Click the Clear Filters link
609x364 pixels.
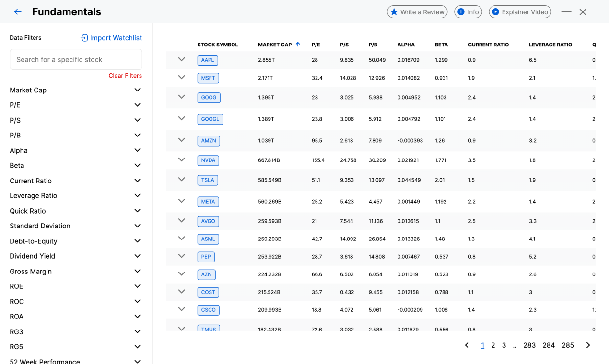[125, 76]
